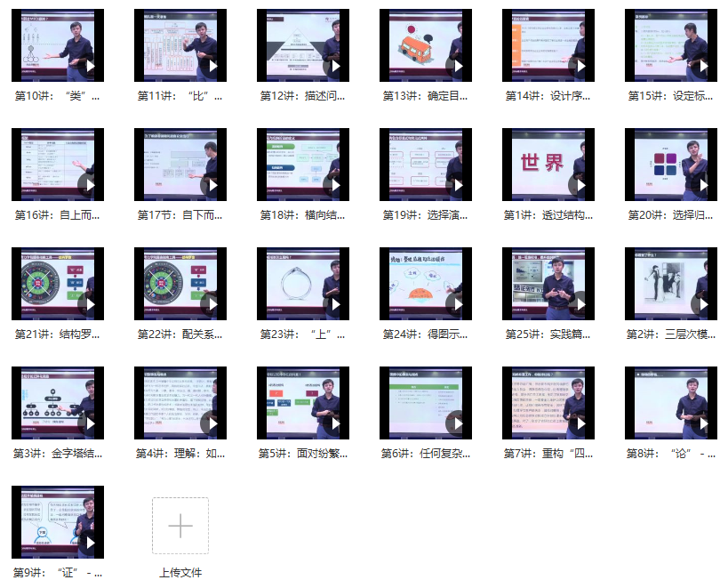728x580 pixels.
Task: Click the 第3讲 金字塔结 title
Action: tap(58, 454)
